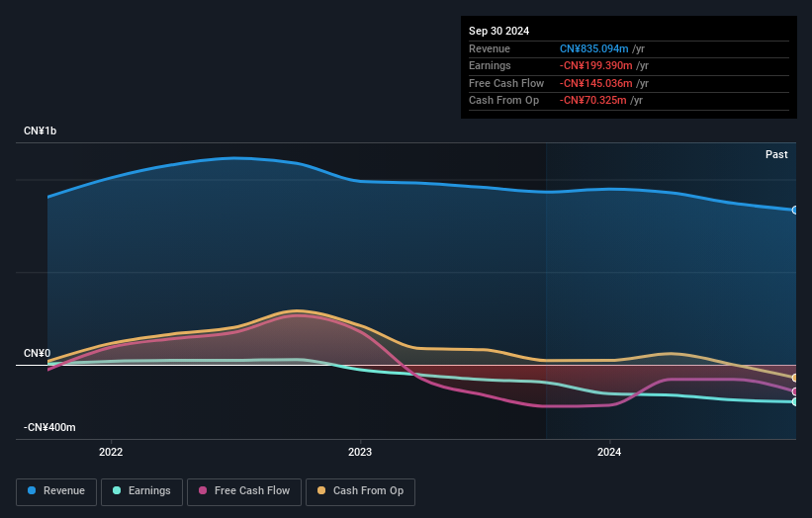812x518 pixels.
Task: Click the -CN¥145.036m free cash flow value
Action: 596,83
